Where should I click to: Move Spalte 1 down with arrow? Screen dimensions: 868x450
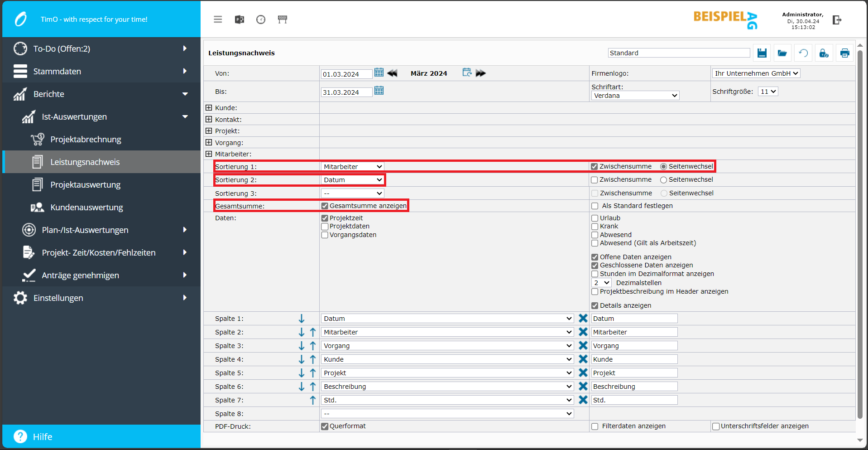pos(302,319)
